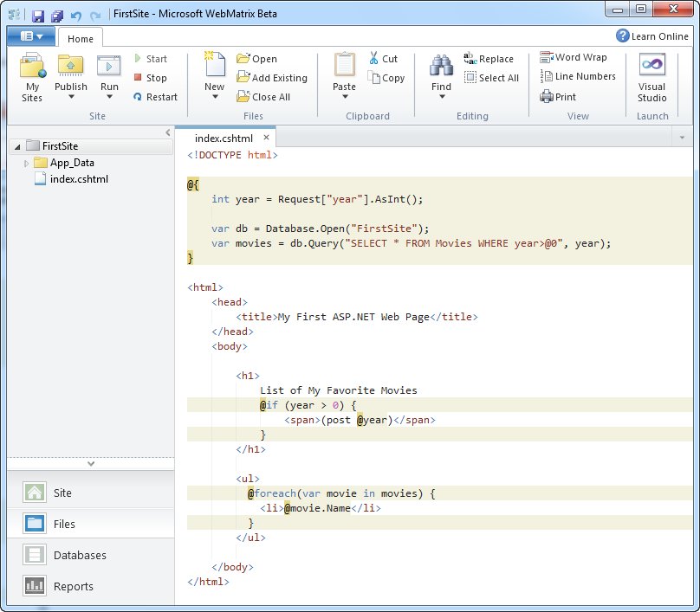
Task: Close the index.cshtml tab
Action: click(266, 138)
